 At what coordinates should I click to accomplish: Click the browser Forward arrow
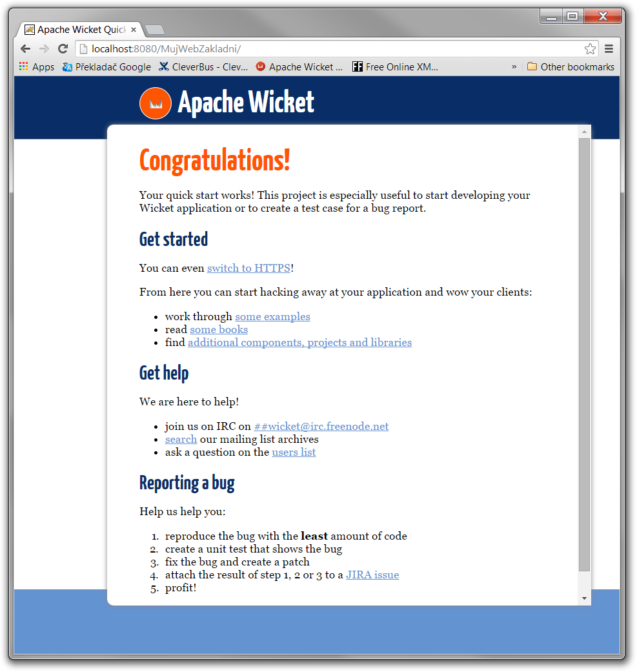pyautogui.click(x=44, y=49)
